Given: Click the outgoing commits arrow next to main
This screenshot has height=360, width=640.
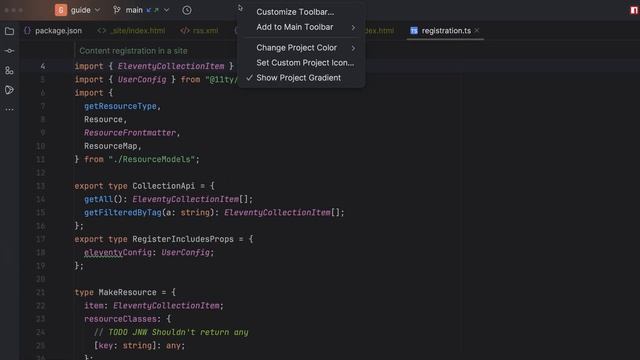Looking at the screenshot, I should tap(156, 10).
